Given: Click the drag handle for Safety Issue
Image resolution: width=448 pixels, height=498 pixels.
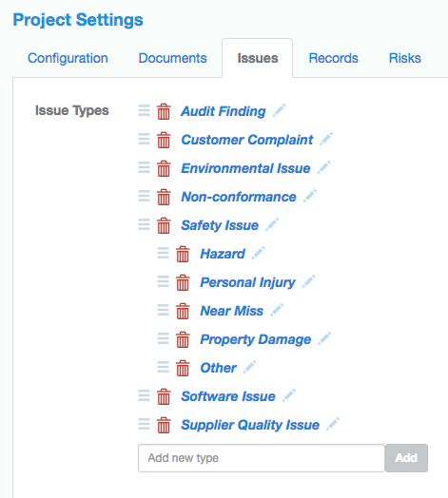Looking at the screenshot, I should click(144, 224).
